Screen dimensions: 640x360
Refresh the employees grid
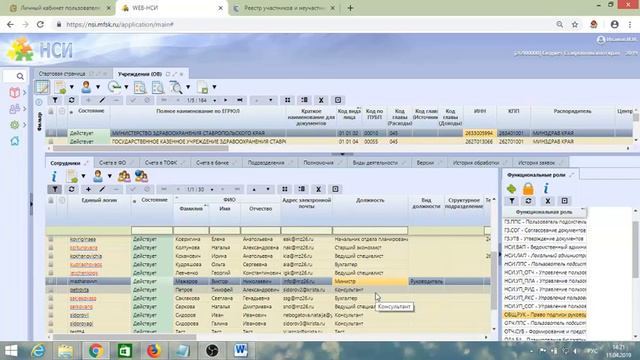[x=72, y=189]
